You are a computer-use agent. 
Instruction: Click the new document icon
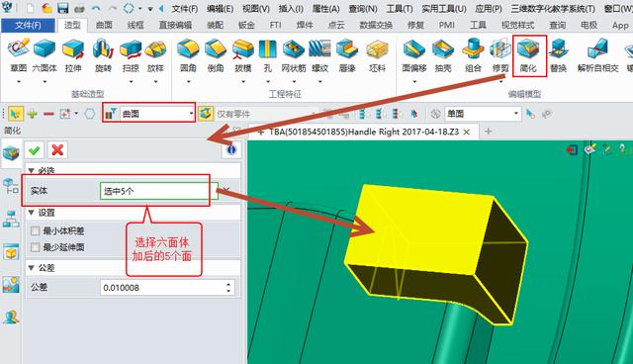click(x=31, y=8)
